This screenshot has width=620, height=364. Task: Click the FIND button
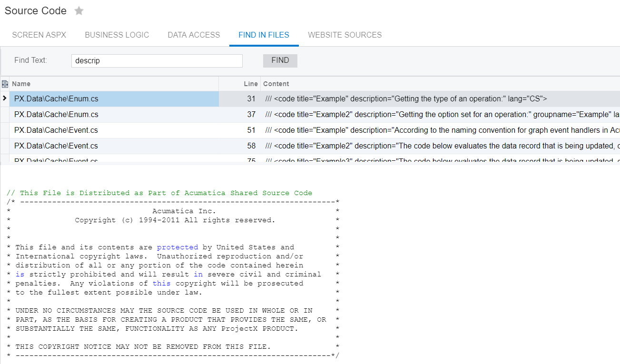280,60
